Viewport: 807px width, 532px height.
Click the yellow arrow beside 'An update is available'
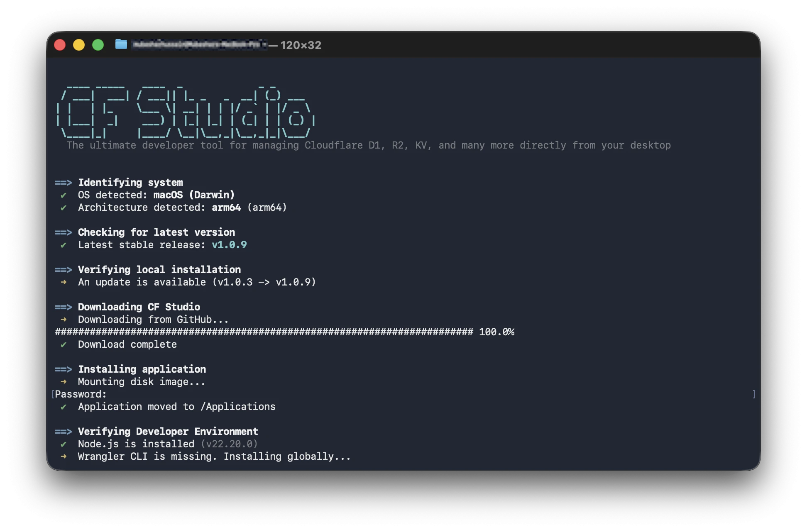pyautogui.click(x=64, y=282)
